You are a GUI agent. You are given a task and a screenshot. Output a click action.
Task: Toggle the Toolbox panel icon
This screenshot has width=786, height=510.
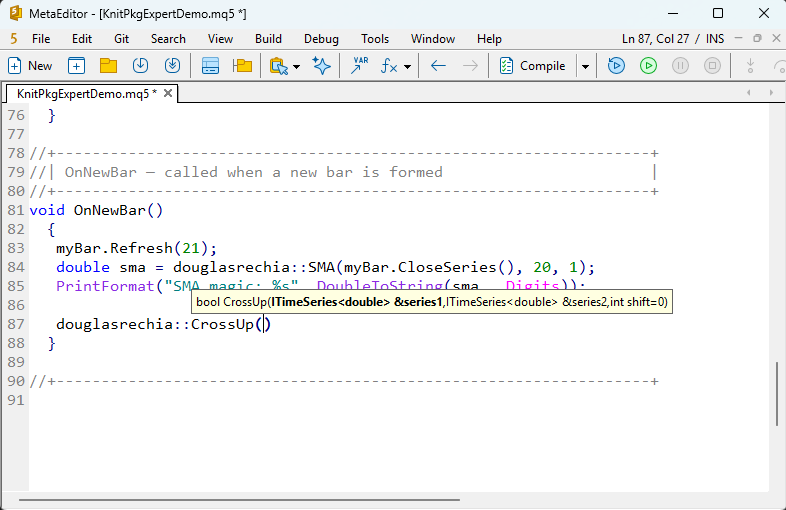(210, 66)
